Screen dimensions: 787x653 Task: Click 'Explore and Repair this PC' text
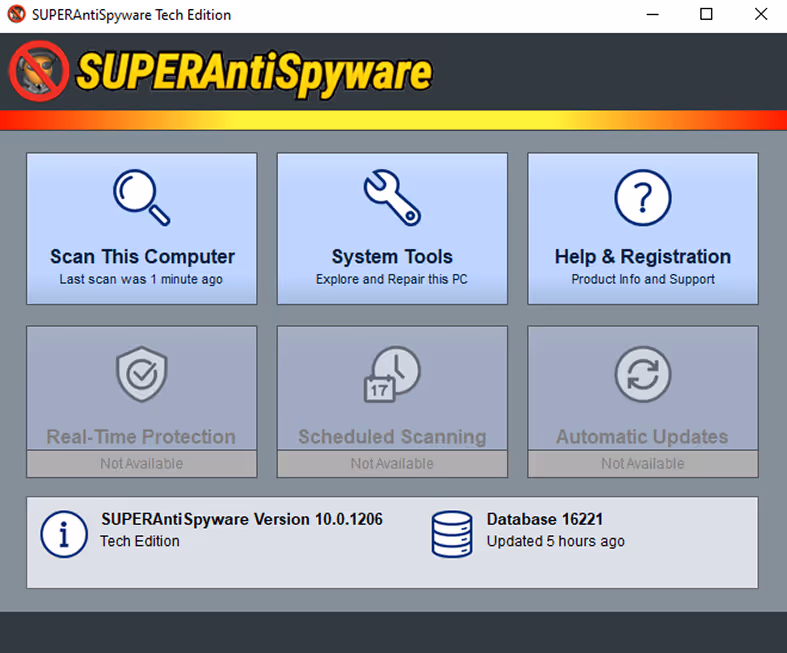pyautogui.click(x=391, y=279)
